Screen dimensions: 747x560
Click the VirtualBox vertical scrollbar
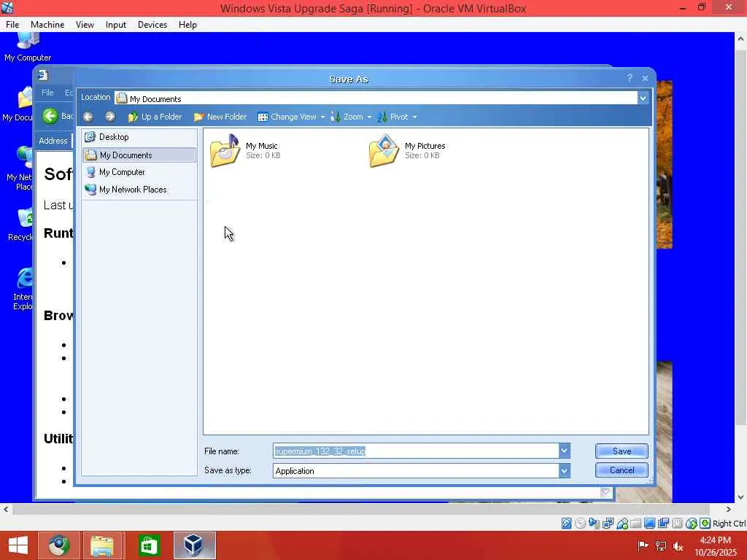coord(740,236)
